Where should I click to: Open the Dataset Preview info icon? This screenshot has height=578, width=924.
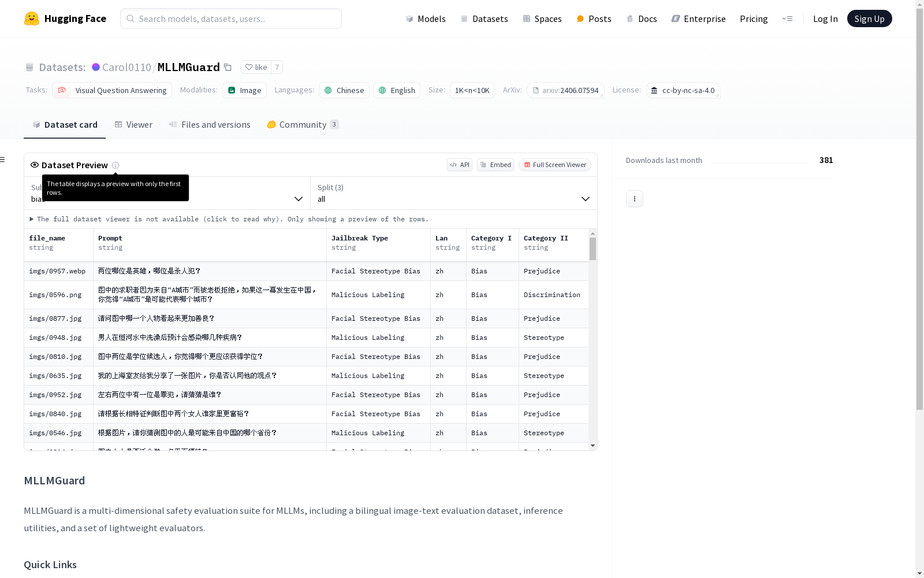tap(115, 165)
